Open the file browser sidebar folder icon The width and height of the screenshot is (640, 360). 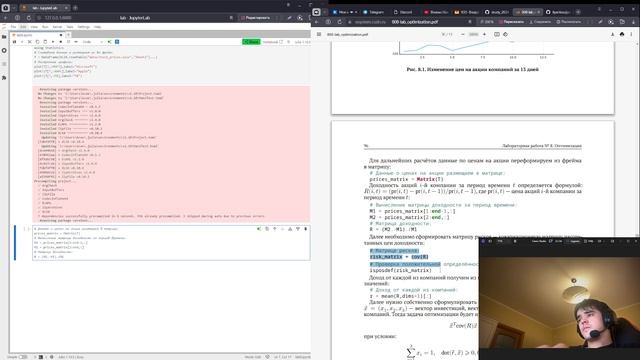pos(4,37)
